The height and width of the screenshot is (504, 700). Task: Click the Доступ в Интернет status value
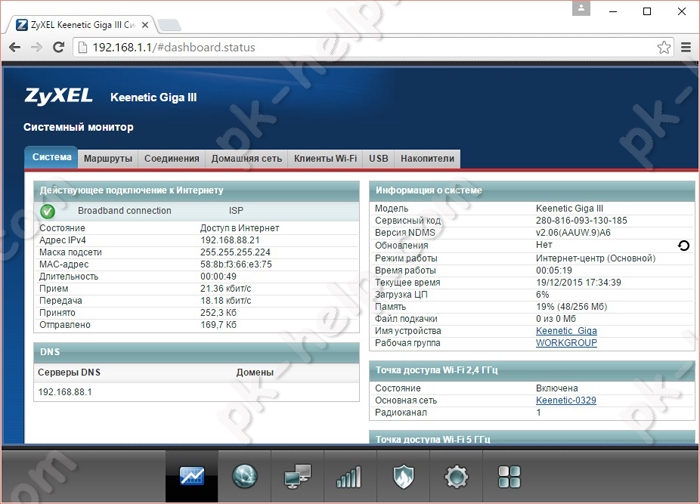pos(239,228)
